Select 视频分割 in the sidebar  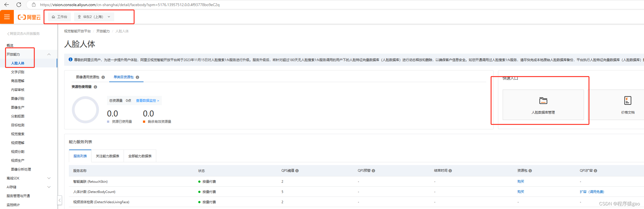[x=18, y=152]
